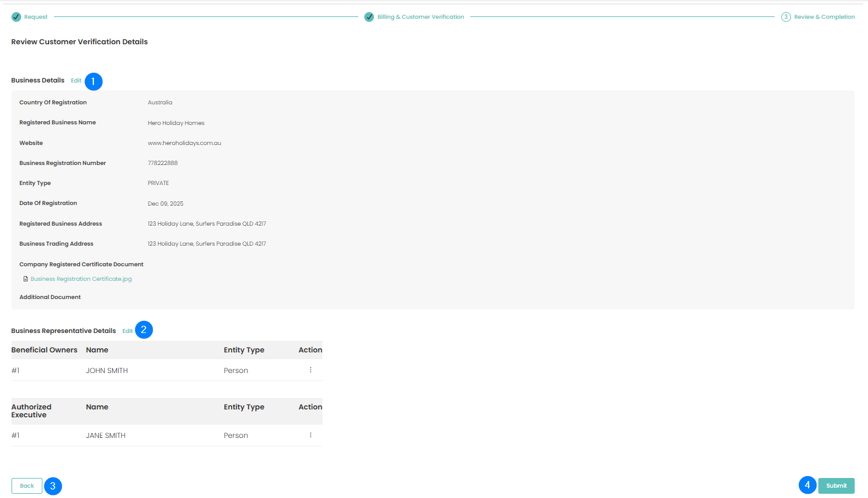
Task: Select the Billing & Customer Verification step label
Action: (421, 17)
